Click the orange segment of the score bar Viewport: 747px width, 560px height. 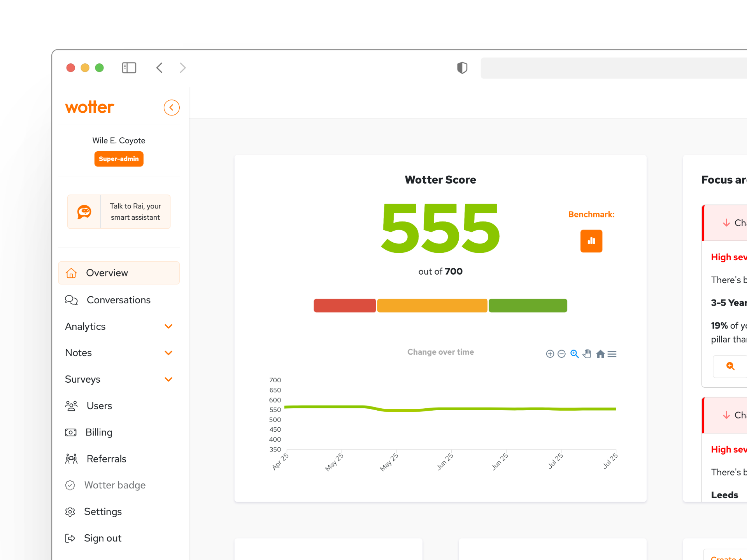[x=432, y=305]
